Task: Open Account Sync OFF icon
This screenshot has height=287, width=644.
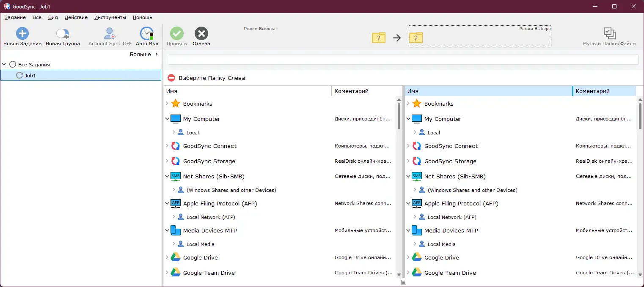Action: [x=110, y=34]
